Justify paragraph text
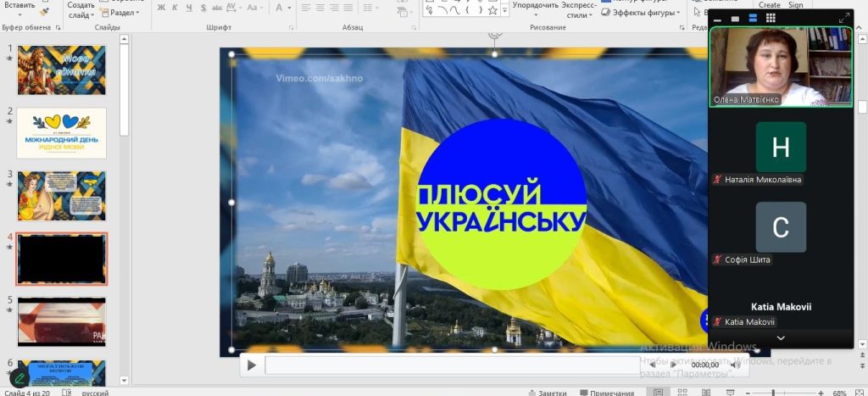Screen dimensions: 868x396 348,8
